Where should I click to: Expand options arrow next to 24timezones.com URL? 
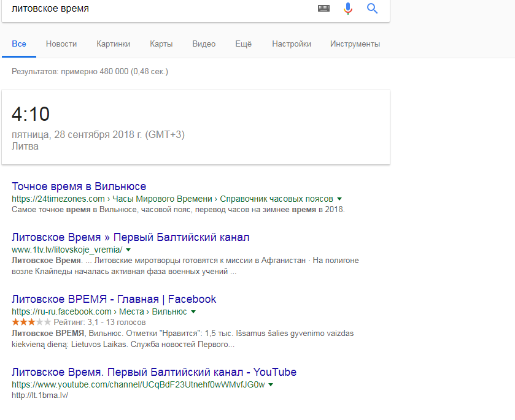[339, 199]
